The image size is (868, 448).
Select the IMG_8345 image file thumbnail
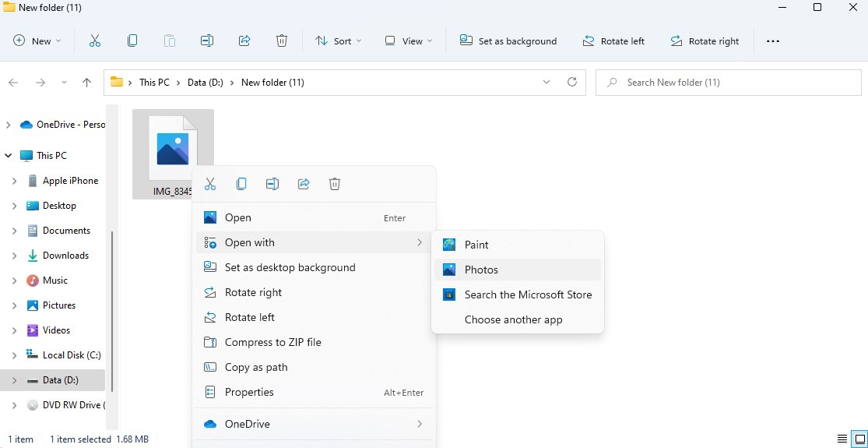tap(173, 148)
